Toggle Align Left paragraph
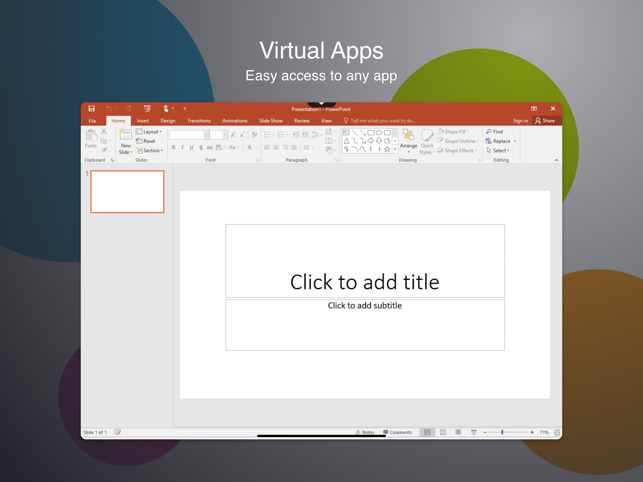643x482 pixels. click(267, 147)
